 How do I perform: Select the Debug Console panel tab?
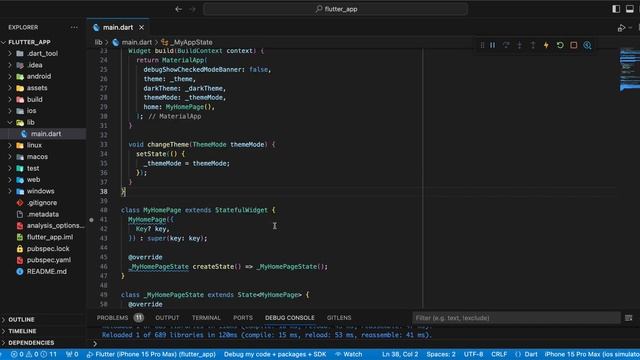[x=290, y=318]
